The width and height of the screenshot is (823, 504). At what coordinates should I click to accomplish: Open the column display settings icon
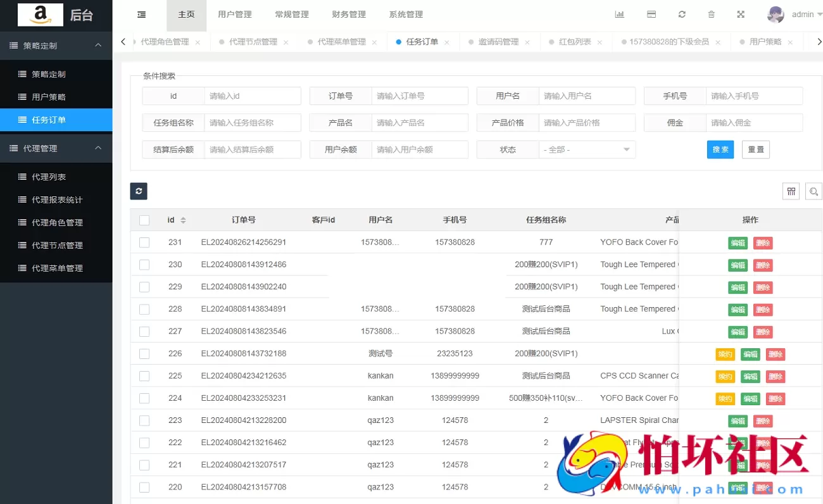pyautogui.click(x=791, y=191)
